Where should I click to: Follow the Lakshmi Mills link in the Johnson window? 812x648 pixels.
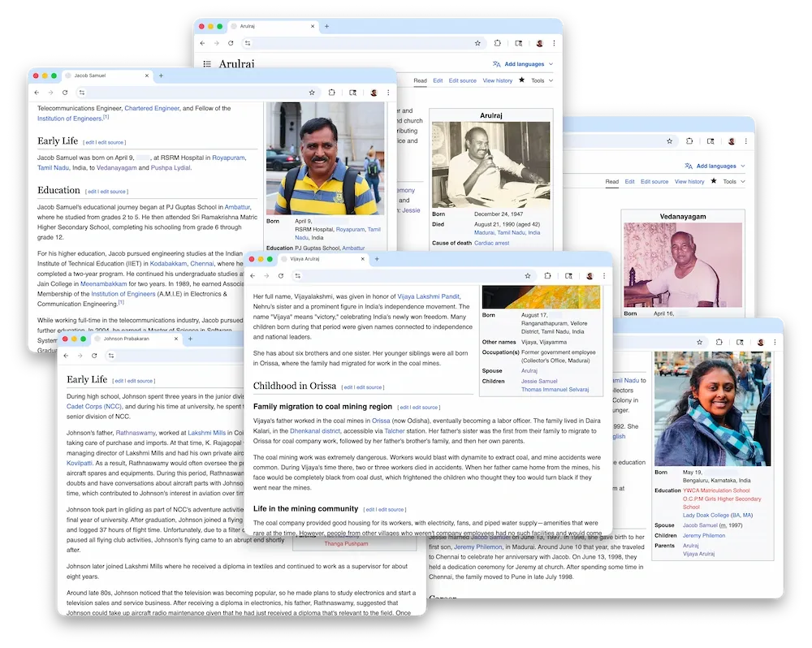(x=206, y=433)
